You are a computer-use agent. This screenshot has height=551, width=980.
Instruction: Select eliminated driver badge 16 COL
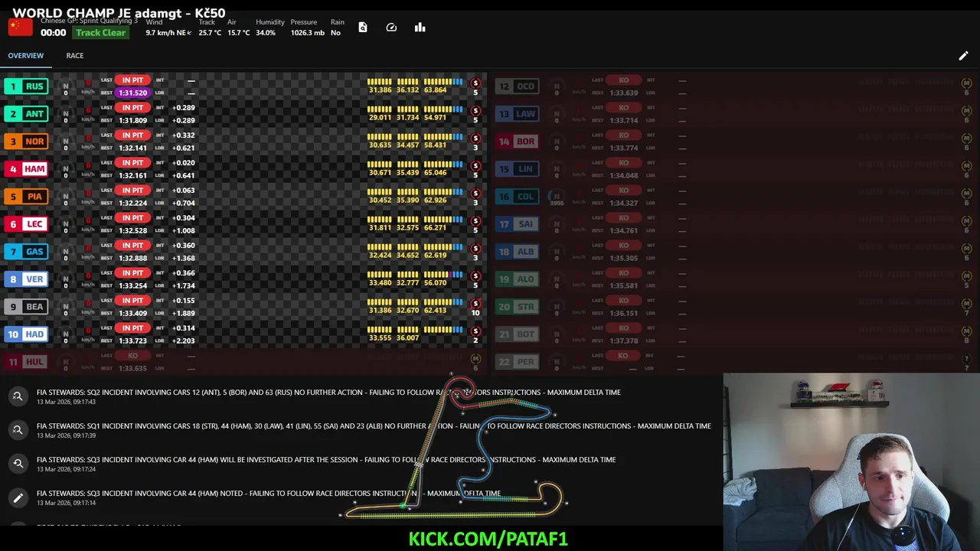pos(517,197)
